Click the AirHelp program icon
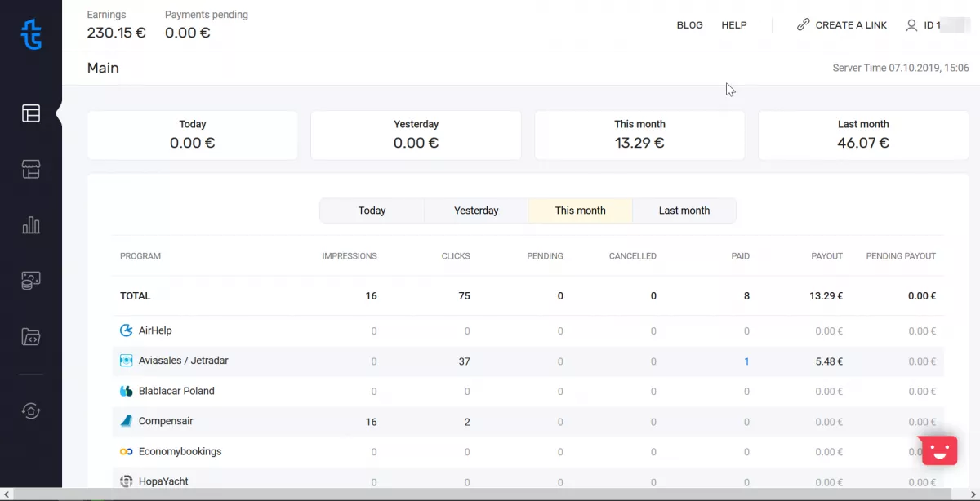980x501 pixels. point(126,330)
